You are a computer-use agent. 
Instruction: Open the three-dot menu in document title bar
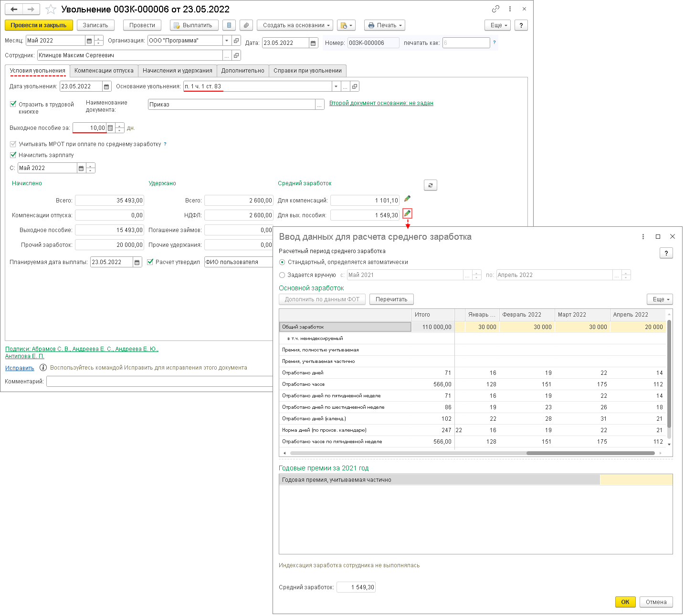[510, 9]
